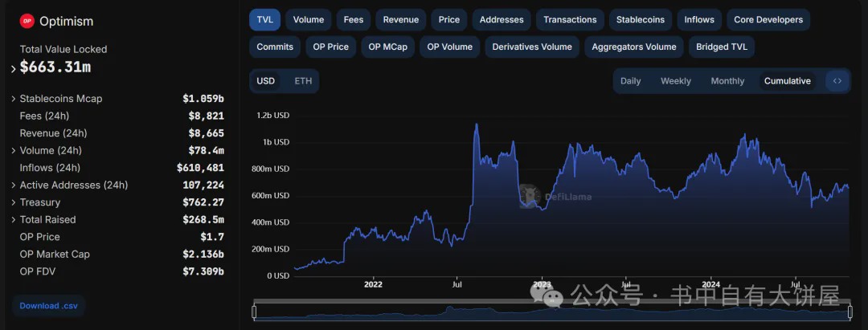This screenshot has height=330, width=868.
Task: Click the right range slider handle
Action: [850, 312]
